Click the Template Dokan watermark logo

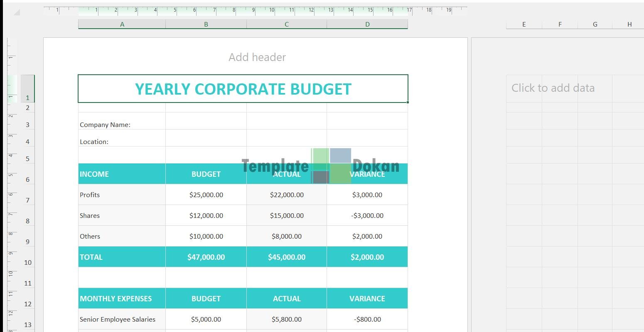[x=320, y=166]
